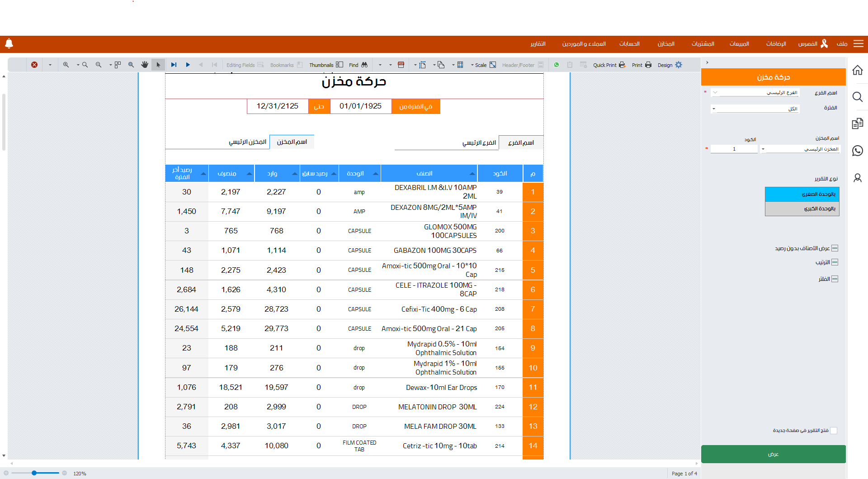Screen dimensions: 868x479
Task: Open user profile icon in sidebar
Action: coord(857,178)
